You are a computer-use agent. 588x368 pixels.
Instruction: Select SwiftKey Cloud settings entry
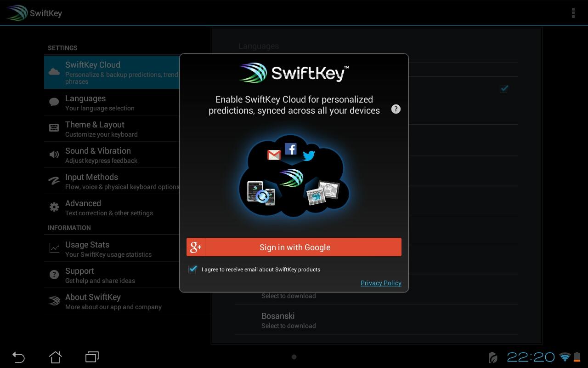pyautogui.click(x=112, y=72)
